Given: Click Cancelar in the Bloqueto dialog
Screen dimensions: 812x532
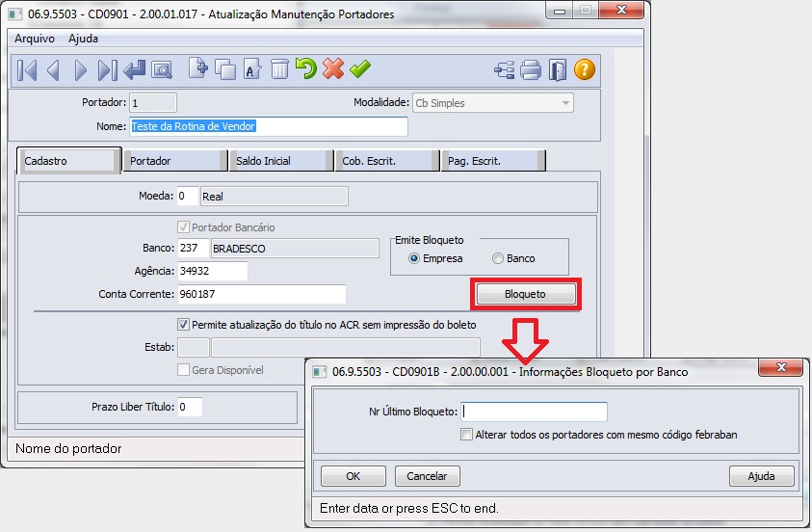Looking at the screenshot, I should point(428,476).
